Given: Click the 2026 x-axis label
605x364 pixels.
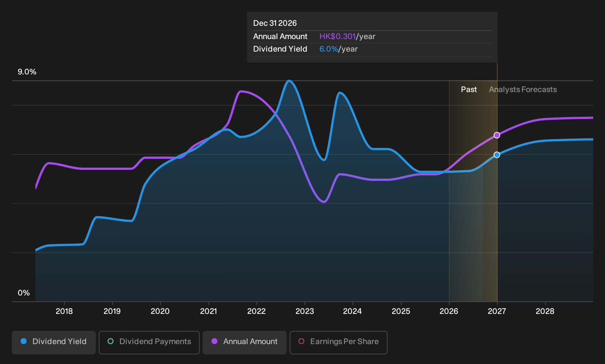Looking at the screenshot, I should click(449, 311).
